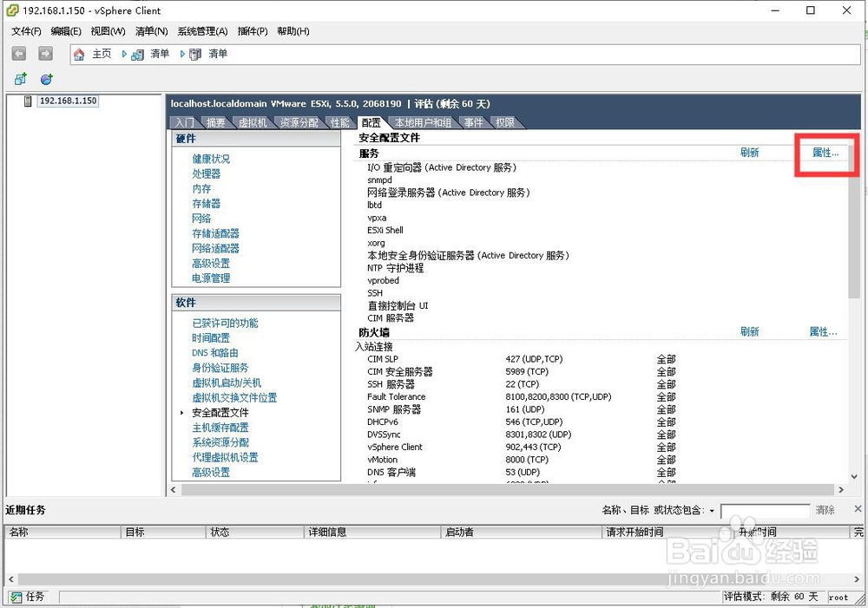868x608 pixels.
Task: Open the 视图(W) menu
Action: (x=108, y=31)
